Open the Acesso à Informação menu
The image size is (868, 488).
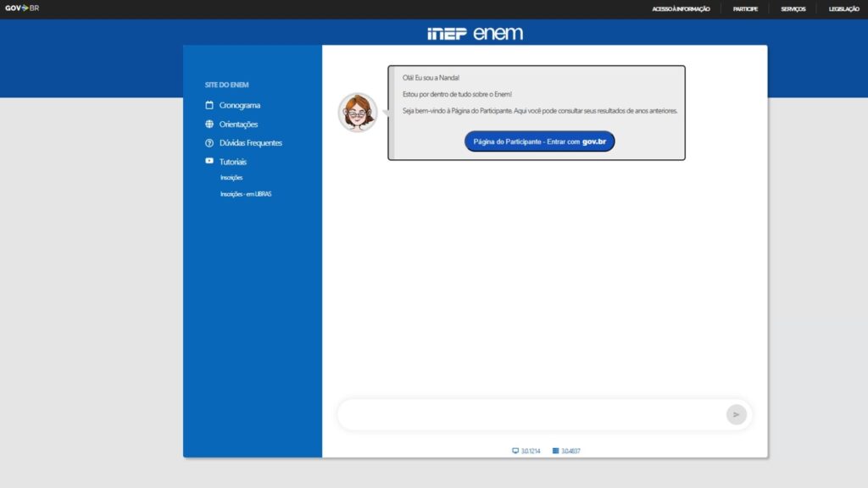coord(681,8)
